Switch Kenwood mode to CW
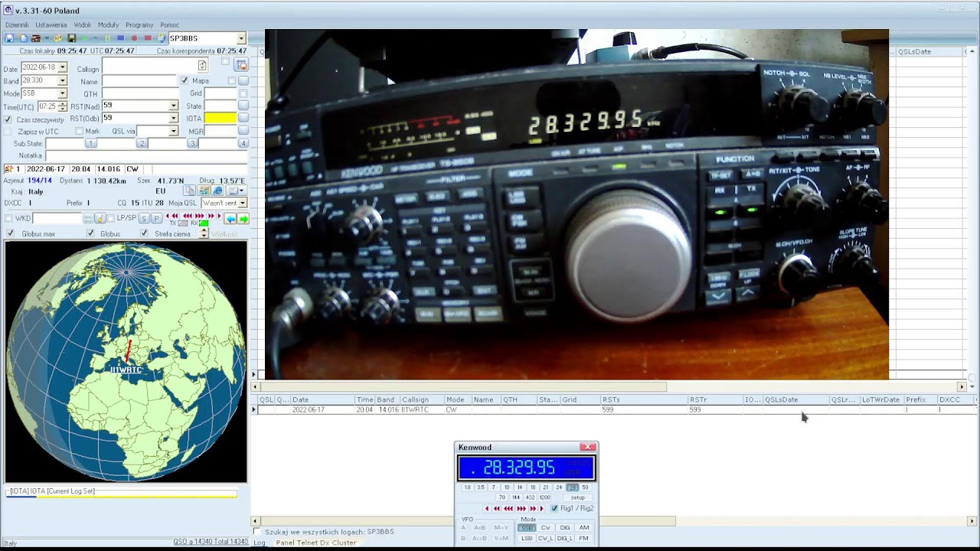This screenshot has height=551, width=980. [x=545, y=527]
